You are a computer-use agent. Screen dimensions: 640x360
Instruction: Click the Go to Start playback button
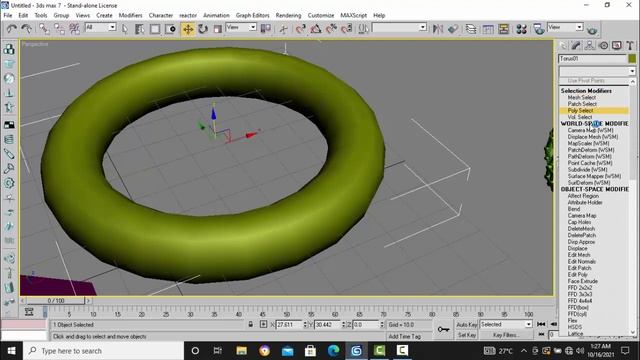(541, 324)
